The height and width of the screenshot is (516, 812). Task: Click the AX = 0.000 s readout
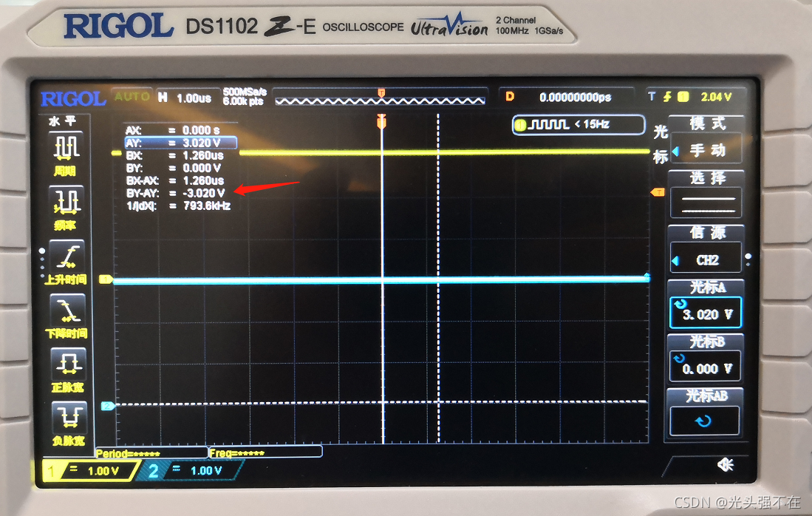(174, 130)
